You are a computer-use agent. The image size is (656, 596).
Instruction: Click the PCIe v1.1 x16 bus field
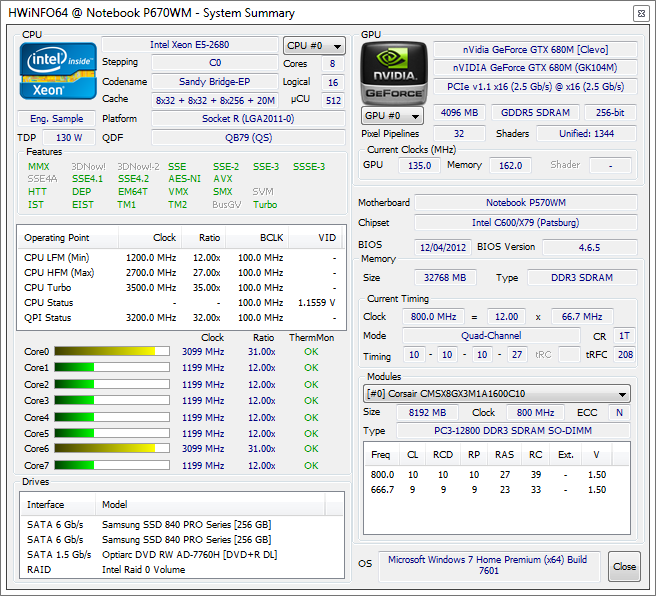pyautogui.click(x=536, y=87)
